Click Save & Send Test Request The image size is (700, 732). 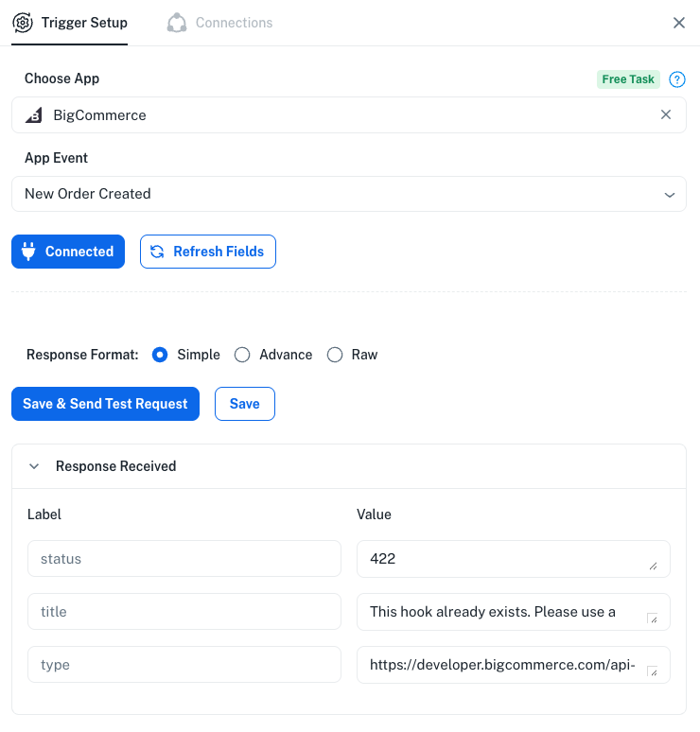tap(105, 404)
